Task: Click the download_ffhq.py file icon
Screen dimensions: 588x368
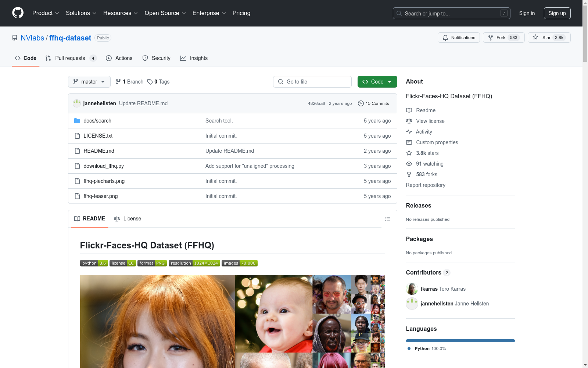Action: [x=77, y=166]
